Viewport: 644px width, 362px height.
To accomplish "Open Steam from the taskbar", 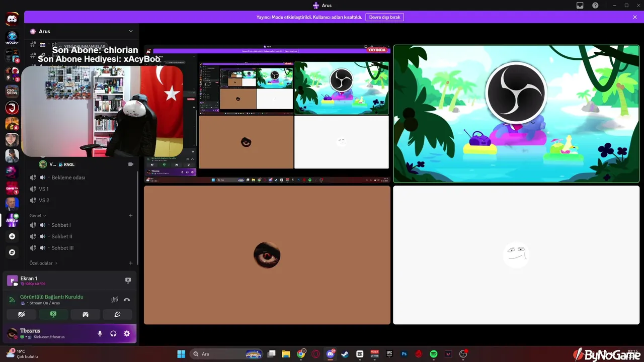I will (x=345, y=354).
